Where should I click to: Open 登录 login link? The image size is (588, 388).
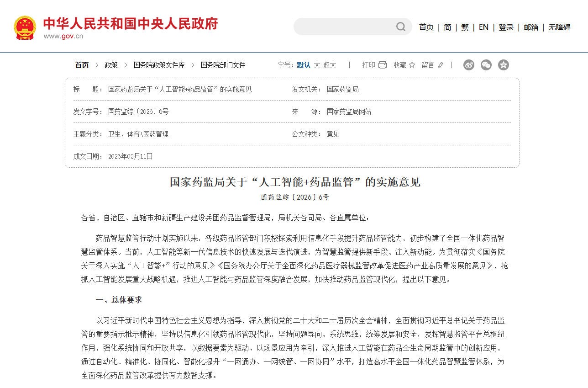click(x=506, y=27)
